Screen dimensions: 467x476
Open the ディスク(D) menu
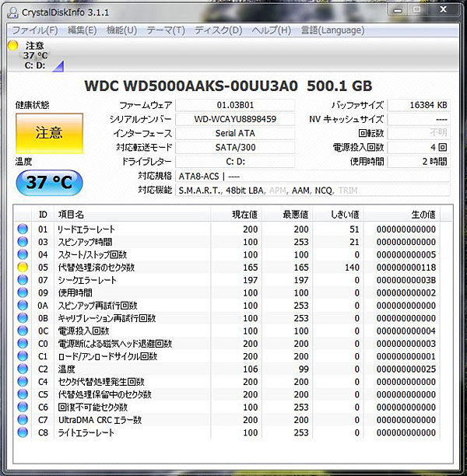218,30
